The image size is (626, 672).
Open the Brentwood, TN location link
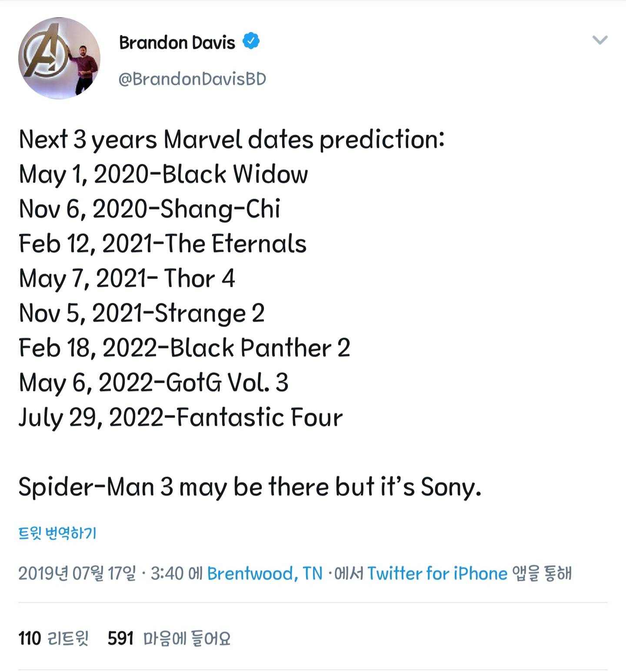265,573
